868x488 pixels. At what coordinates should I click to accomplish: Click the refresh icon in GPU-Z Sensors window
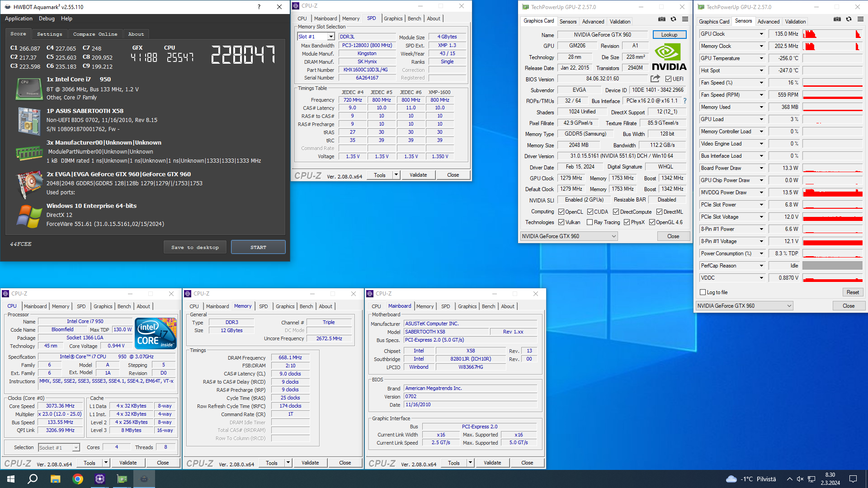[849, 19]
